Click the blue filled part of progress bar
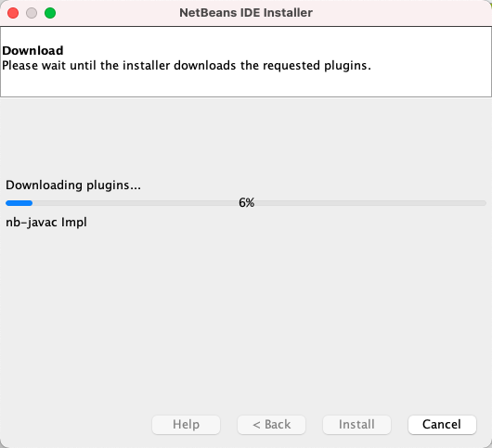This screenshot has height=448, width=492. click(x=19, y=203)
